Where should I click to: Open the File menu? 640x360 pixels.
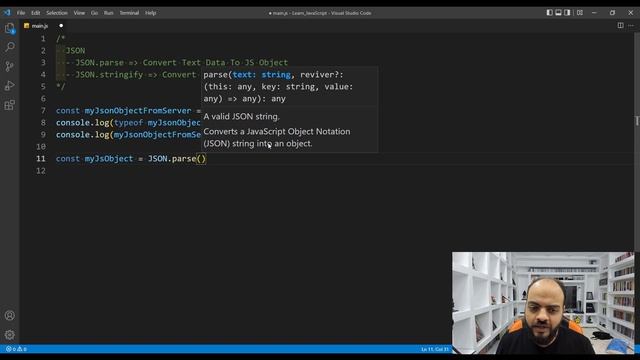pos(21,13)
